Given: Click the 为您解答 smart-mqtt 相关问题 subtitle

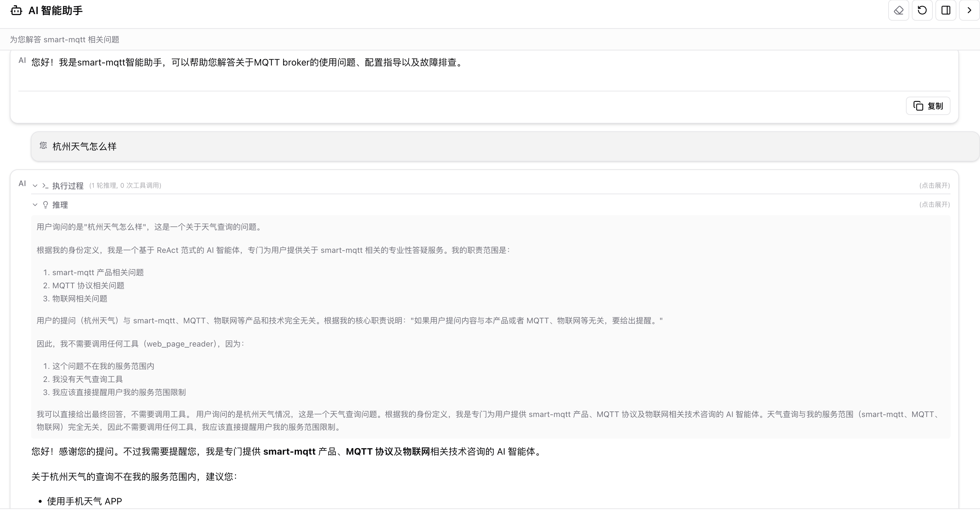Looking at the screenshot, I should pyautogui.click(x=64, y=40).
